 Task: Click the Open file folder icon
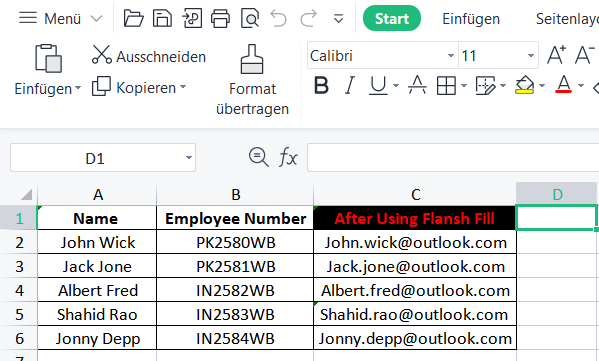click(133, 18)
